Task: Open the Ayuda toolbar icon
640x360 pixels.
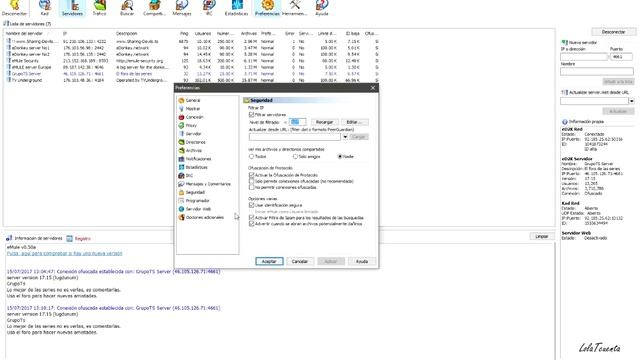Action: [x=322, y=8]
